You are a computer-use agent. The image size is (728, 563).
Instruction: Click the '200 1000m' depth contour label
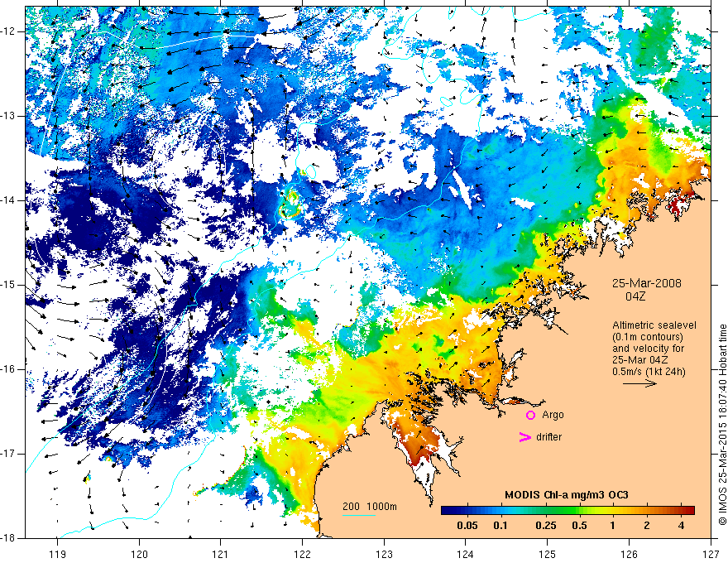[370, 507]
